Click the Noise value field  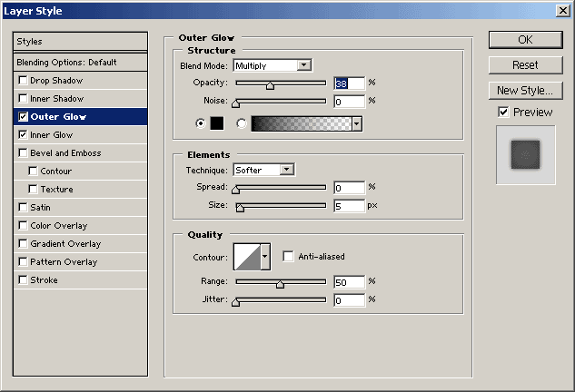pyautogui.click(x=349, y=102)
